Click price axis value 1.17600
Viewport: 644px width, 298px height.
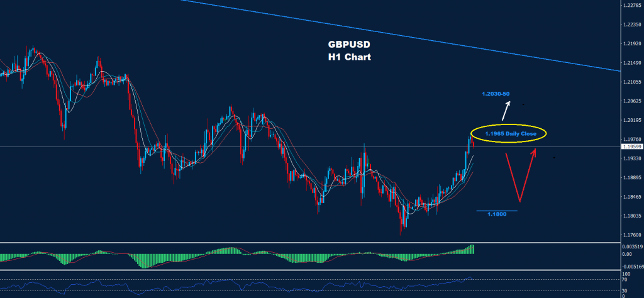point(632,235)
